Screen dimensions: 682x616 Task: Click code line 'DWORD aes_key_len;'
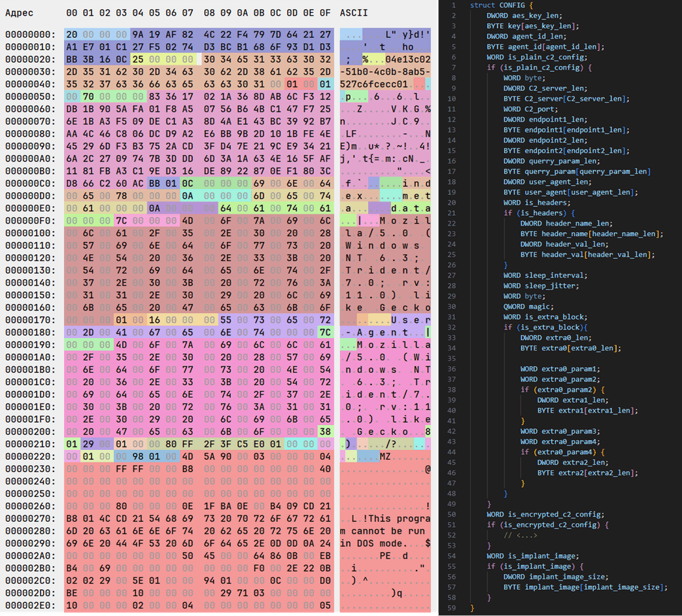click(524, 16)
